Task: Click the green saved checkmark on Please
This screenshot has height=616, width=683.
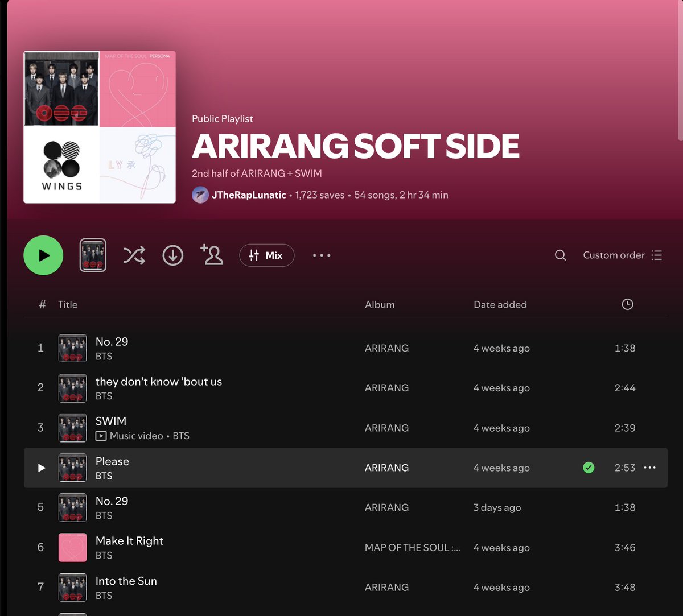Action: (x=589, y=468)
